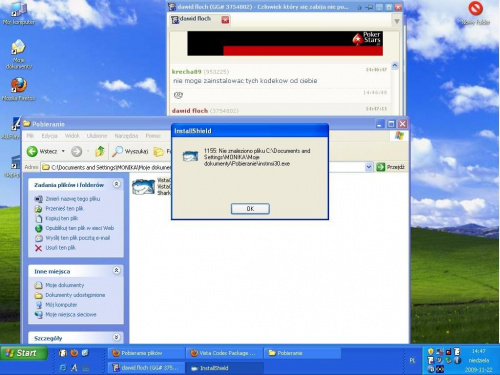Expand the Szczegóły panel
Image resolution: width=500 pixels, height=375 pixels.
(x=116, y=337)
